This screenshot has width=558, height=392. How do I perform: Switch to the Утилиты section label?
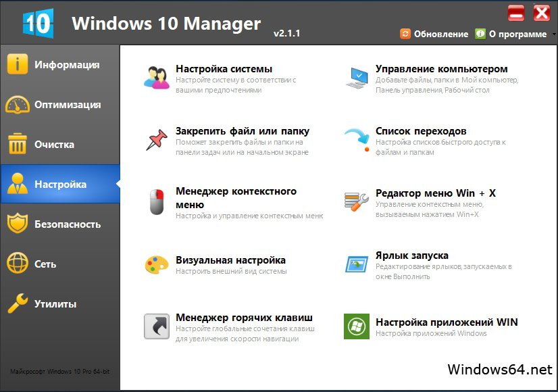pyautogui.click(x=55, y=304)
